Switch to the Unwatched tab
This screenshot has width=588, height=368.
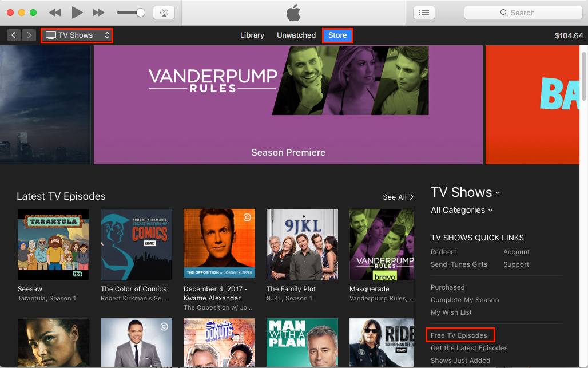coord(296,35)
